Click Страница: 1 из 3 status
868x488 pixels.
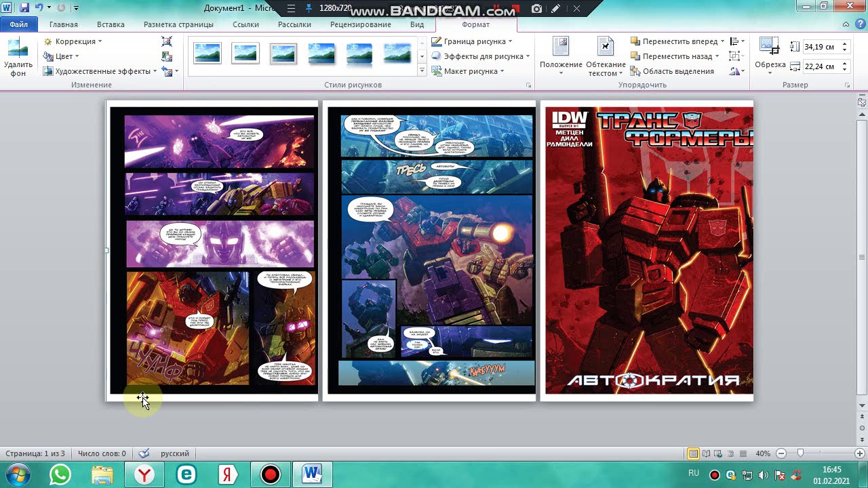pos(35,453)
